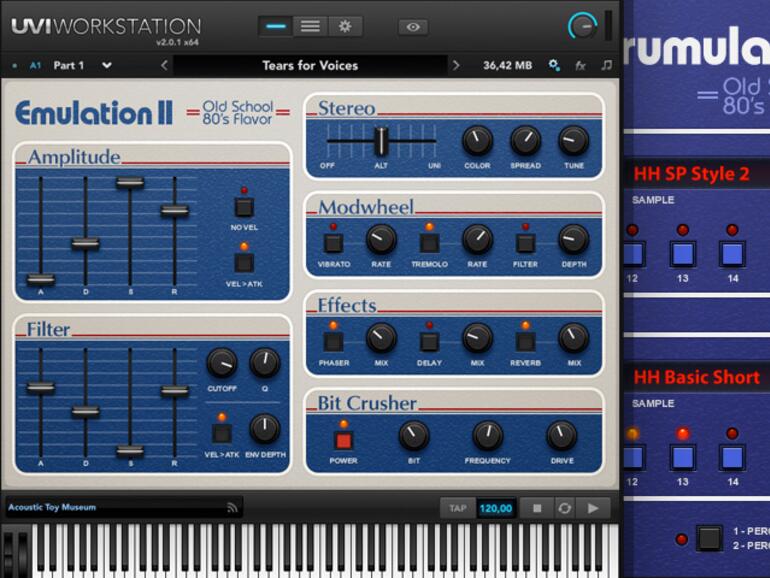
Task: Click the Stereo mode slider handle
Action: [x=381, y=141]
